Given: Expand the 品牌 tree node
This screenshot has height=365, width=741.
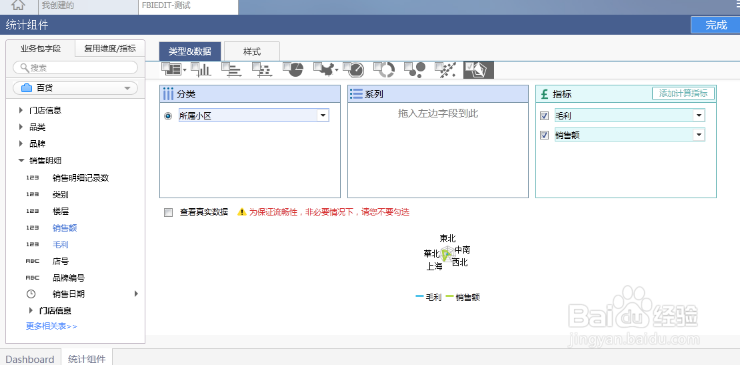Looking at the screenshot, I should pos(21,143).
